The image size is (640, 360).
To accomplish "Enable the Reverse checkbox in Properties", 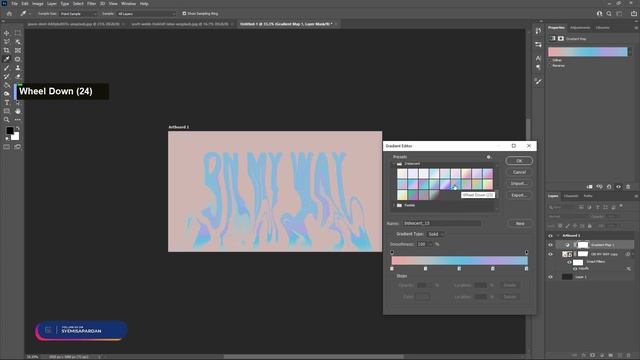I will [x=550, y=65].
